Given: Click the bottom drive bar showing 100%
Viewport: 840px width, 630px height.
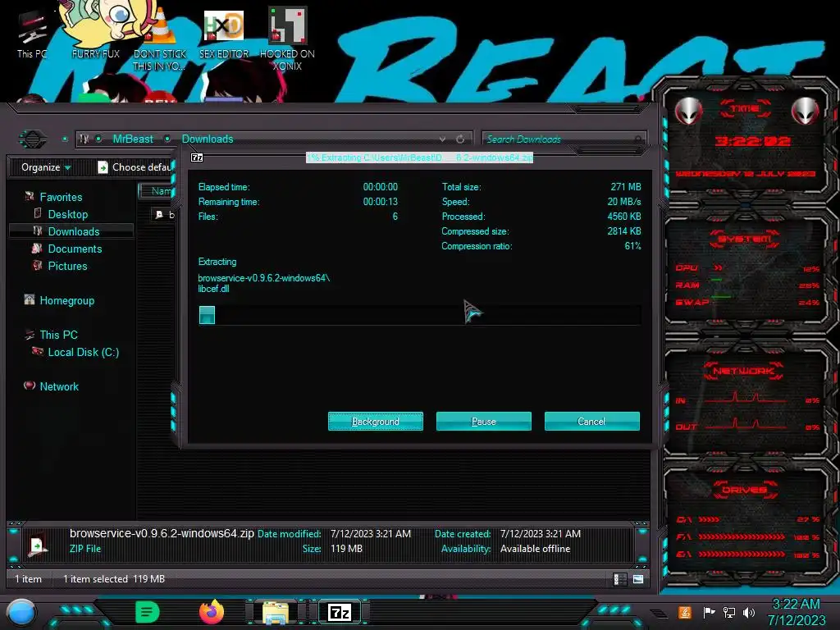Looking at the screenshot, I should [747, 555].
